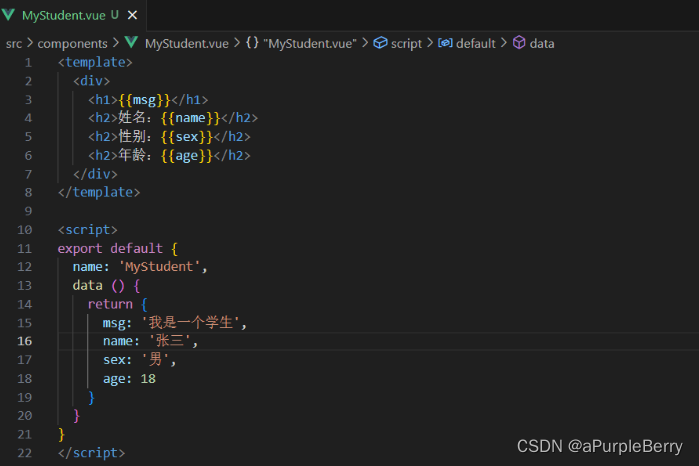Expand breadcrumb chevron after components
699x466 pixels.
[115, 43]
